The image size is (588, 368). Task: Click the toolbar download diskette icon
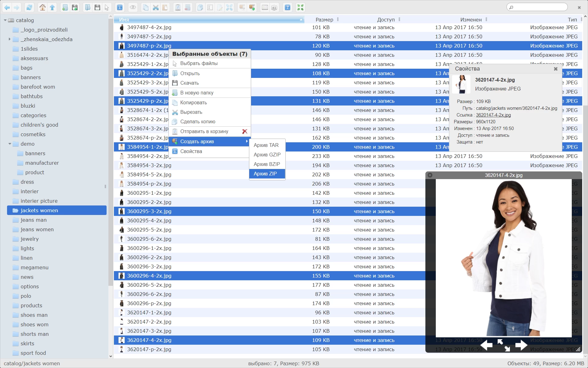97,7
